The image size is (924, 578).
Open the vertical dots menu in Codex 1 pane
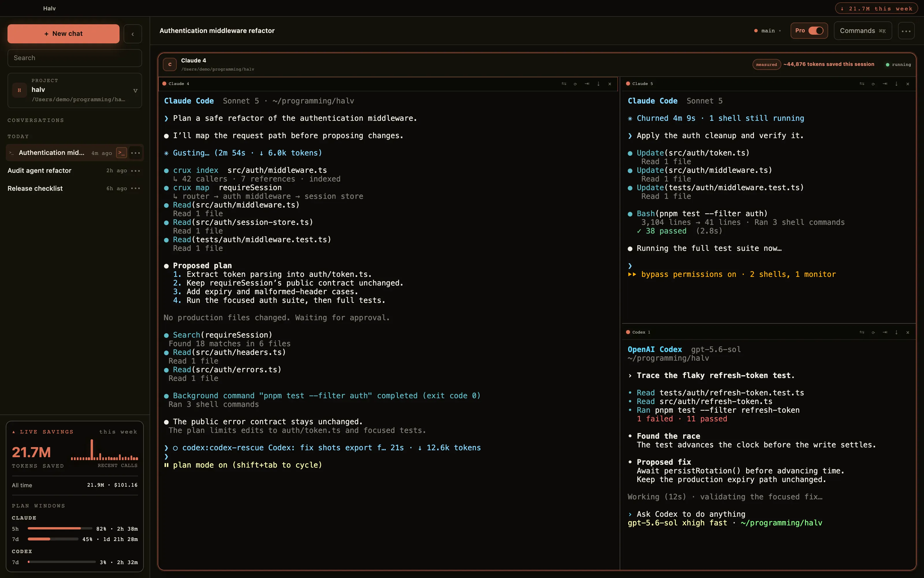point(896,332)
